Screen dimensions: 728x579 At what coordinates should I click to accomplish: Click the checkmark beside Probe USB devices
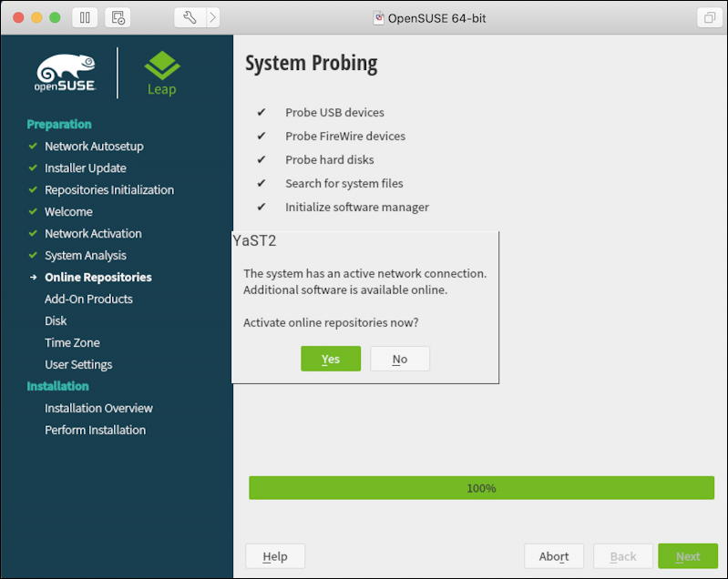[x=261, y=112]
